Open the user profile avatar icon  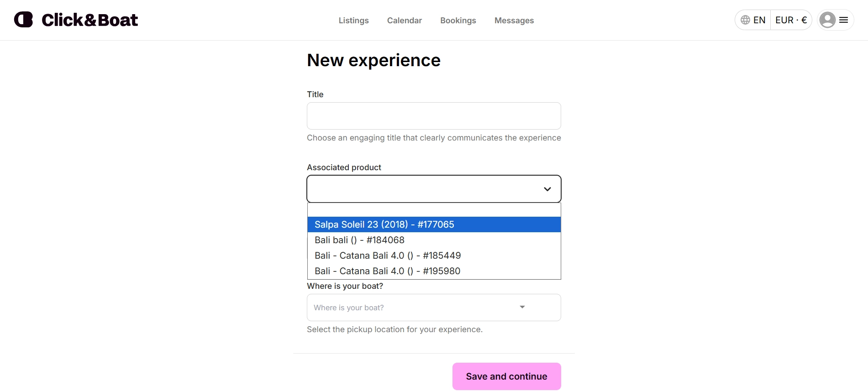click(x=827, y=20)
